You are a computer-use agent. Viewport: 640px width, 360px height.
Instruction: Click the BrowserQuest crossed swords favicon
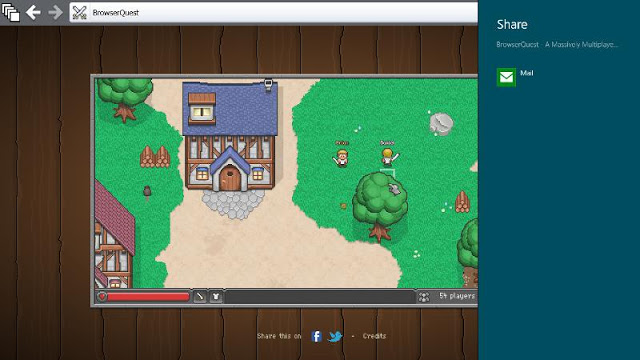[80, 13]
